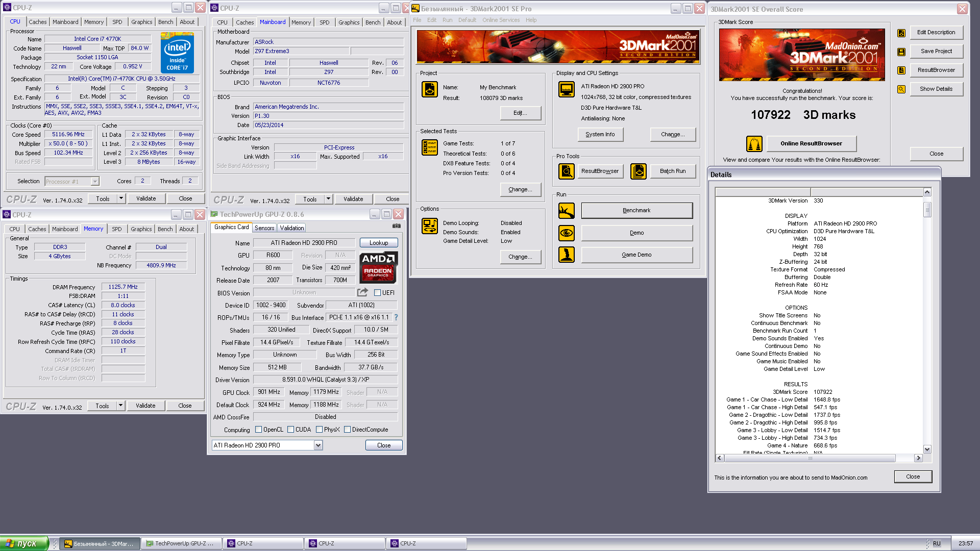Click the Edit Description icon
This screenshot has width=980, height=551.
click(901, 33)
